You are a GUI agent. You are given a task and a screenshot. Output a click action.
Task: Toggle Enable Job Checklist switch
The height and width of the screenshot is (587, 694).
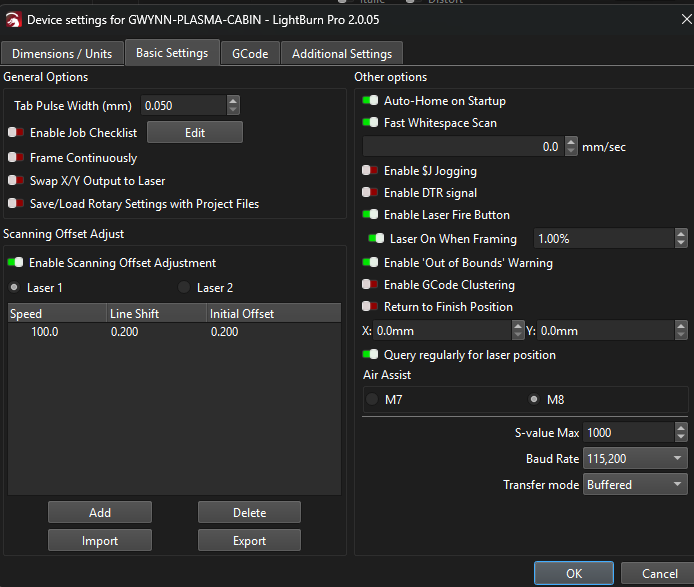[16, 132]
